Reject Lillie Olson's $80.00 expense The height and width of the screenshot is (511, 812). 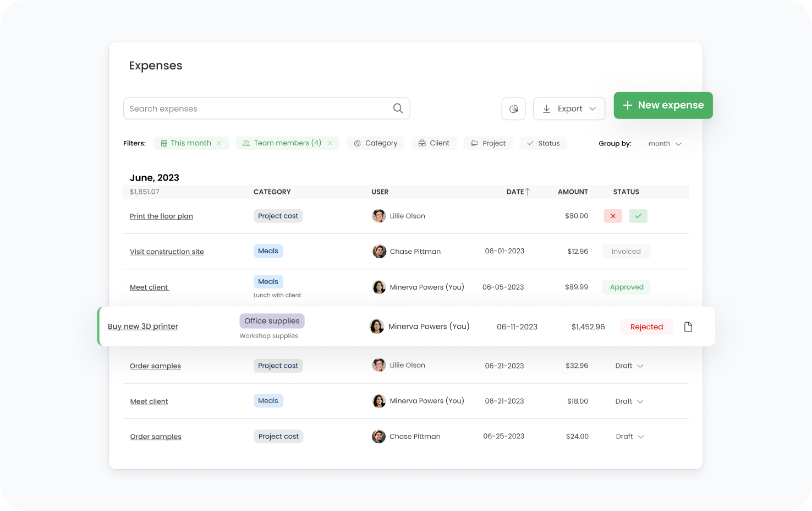coord(613,216)
